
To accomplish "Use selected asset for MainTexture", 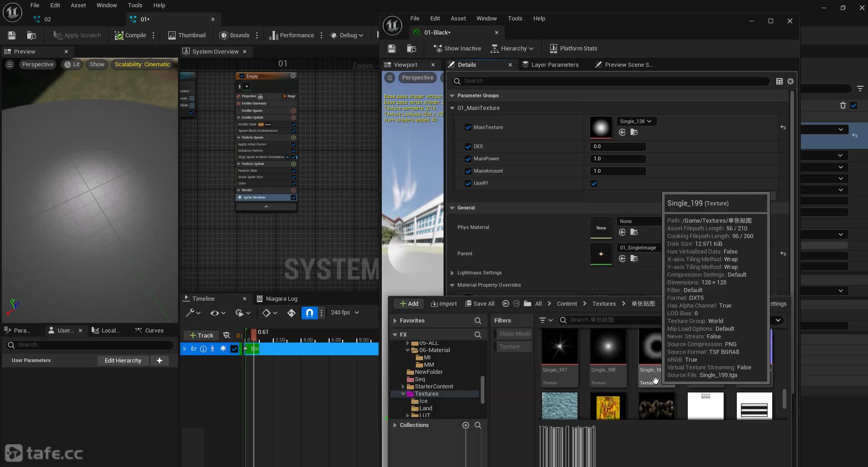I will pos(622,132).
